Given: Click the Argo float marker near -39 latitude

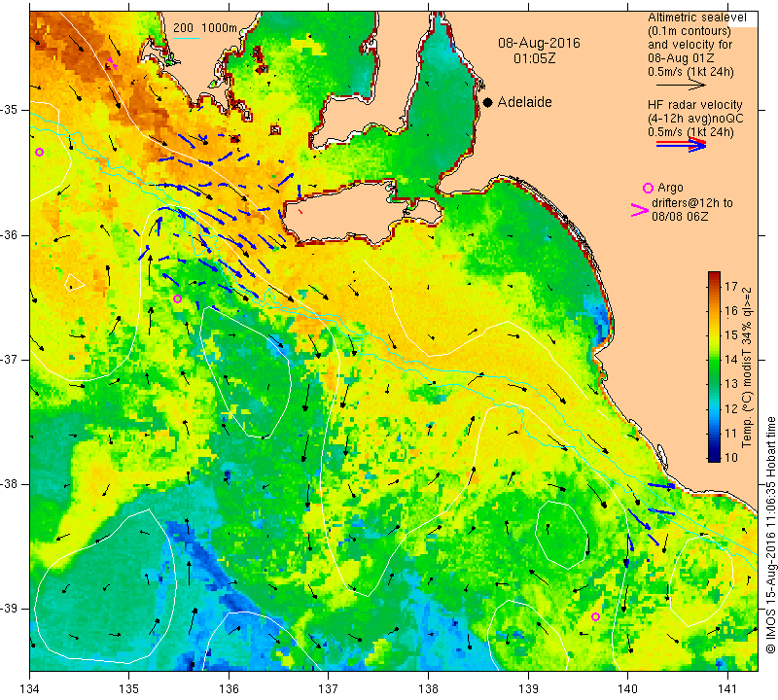Looking at the screenshot, I should [x=595, y=616].
